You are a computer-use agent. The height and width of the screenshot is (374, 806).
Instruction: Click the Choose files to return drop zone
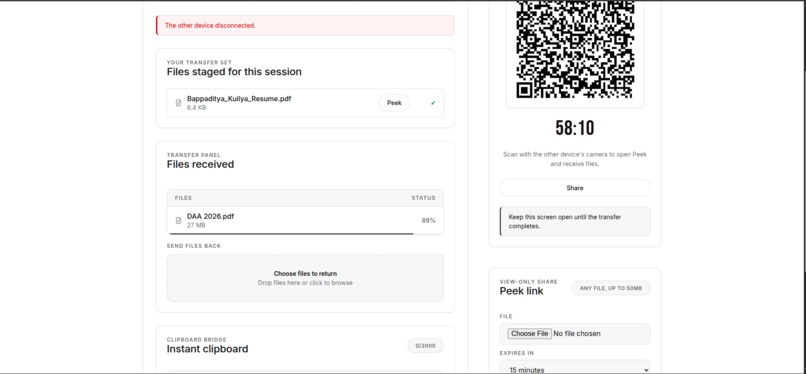305,278
